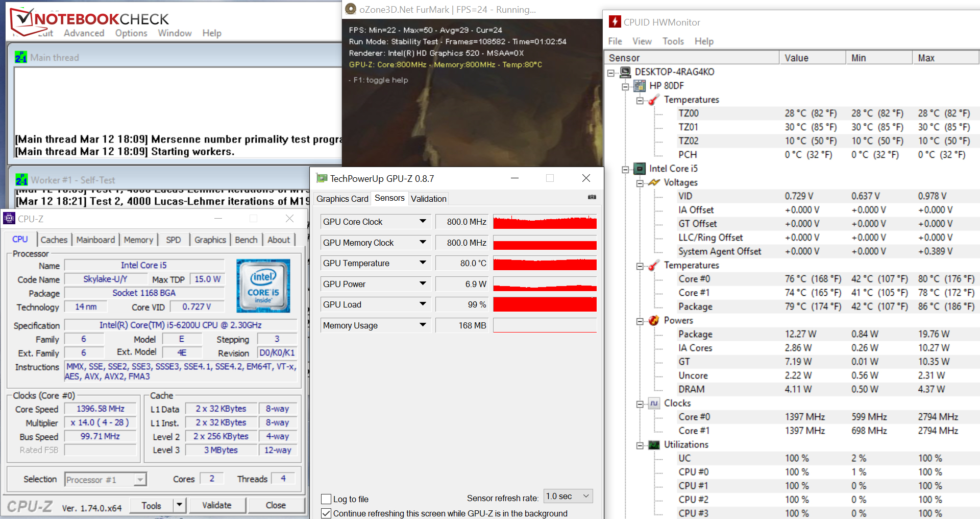Click the GPU-Z screenshot camera icon
The width and height of the screenshot is (980, 519).
point(592,197)
